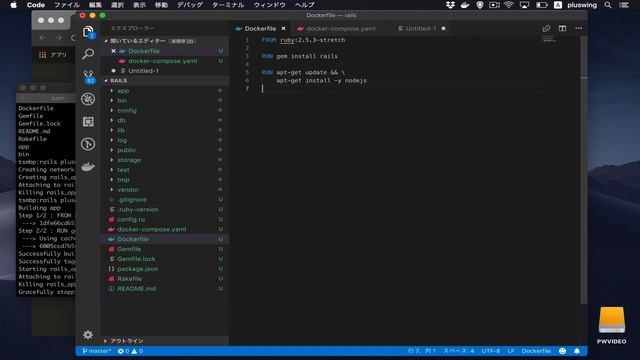This screenshot has height=360, width=640.
Task: Expand the public folder
Action: [127, 150]
